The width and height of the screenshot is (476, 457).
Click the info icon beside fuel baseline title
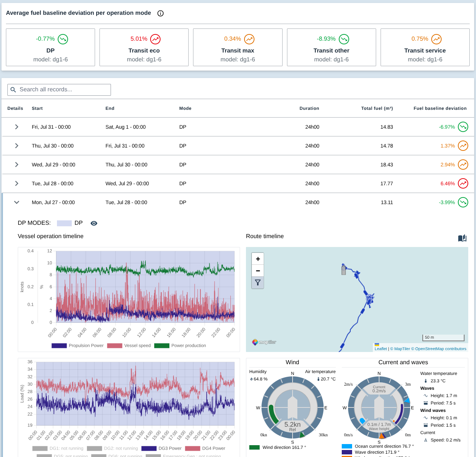pyautogui.click(x=161, y=13)
